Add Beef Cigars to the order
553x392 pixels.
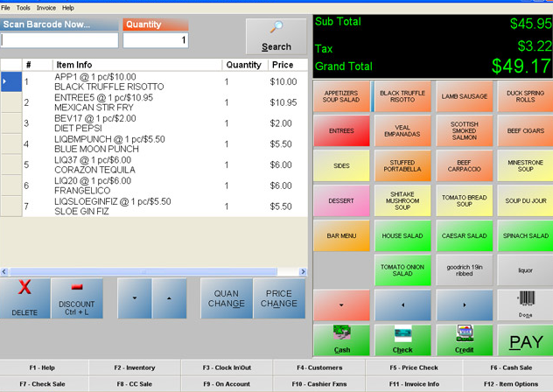click(x=525, y=131)
